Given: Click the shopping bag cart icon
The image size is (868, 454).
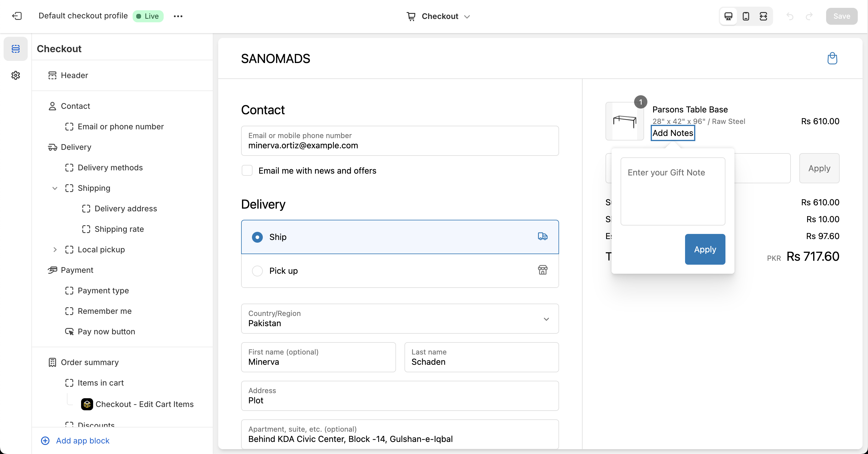Looking at the screenshot, I should pos(832,58).
